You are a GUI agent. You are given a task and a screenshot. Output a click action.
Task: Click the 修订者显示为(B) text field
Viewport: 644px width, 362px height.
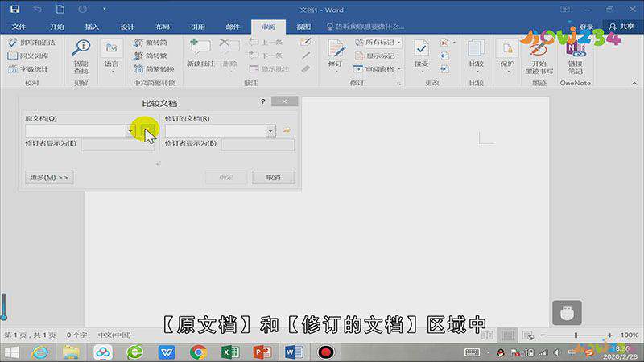(258, 145)
